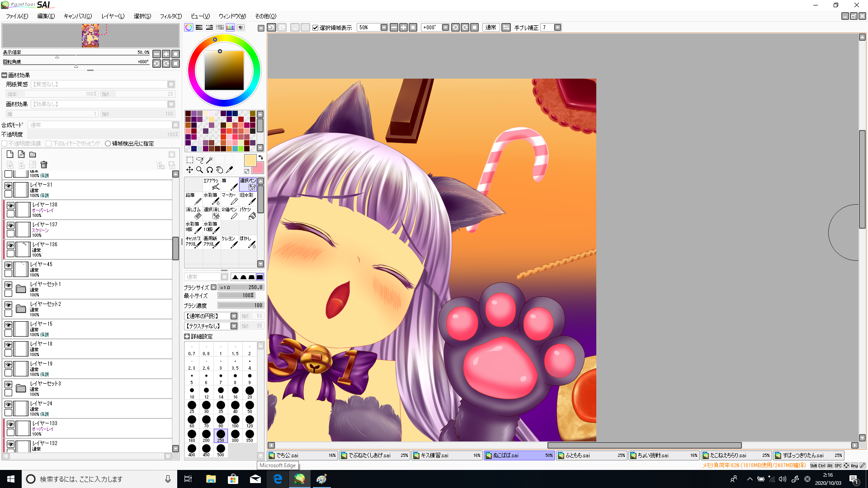868x488 pixels.
Task: Create a new linework layer
Action: point(21,154)
